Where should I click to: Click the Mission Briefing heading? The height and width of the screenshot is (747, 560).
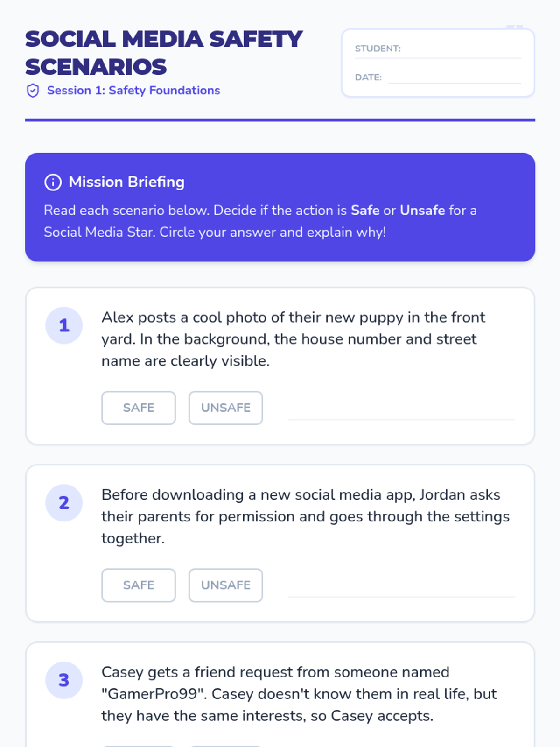126,182
